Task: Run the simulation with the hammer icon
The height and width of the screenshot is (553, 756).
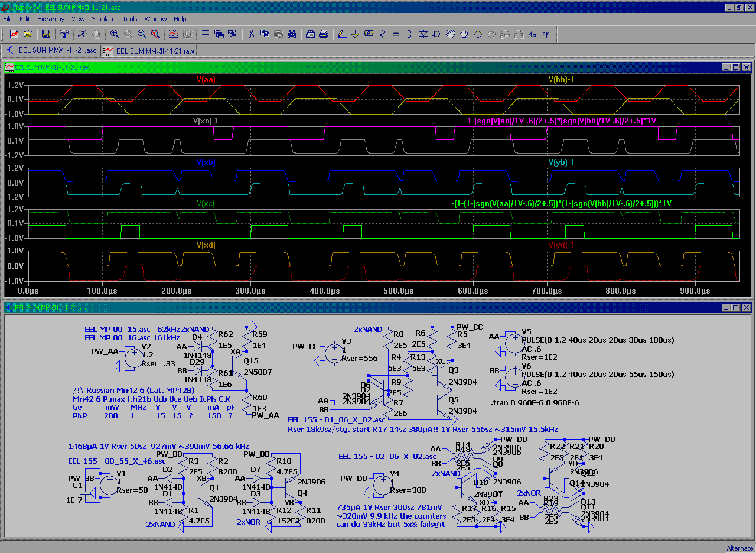Action: (65, 34)
